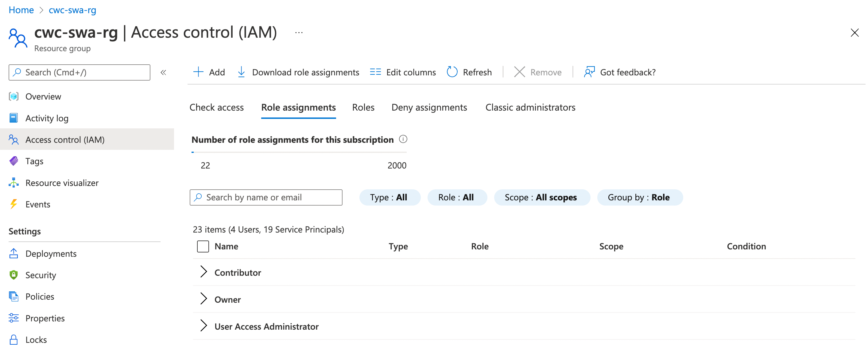Click the Refresh icon on the toolbar
Image resolution: width=868 pixels, height=356 pixels.
click(451, 72)
